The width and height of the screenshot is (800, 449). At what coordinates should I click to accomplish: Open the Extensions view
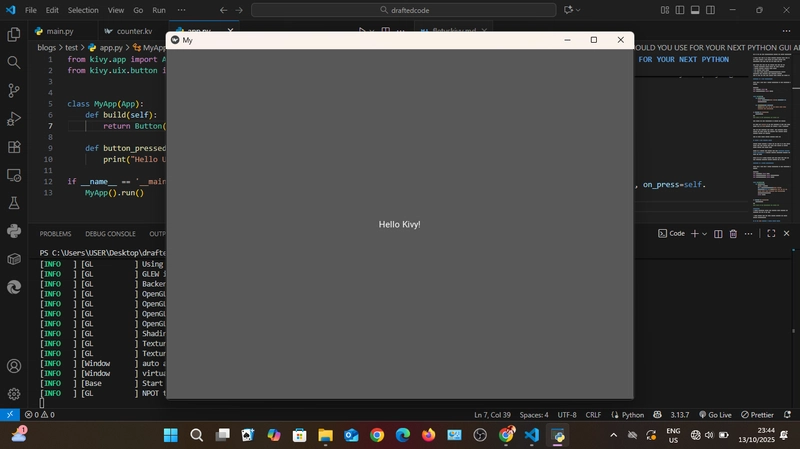click(x=14, y=147)
